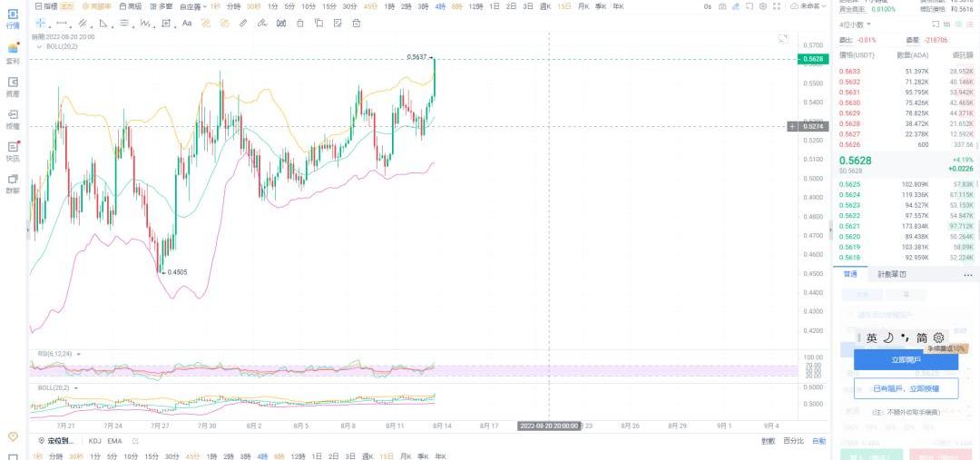Toggle the magnet snap glasses tool
980x460 pixels.
(x=281, y=23)
